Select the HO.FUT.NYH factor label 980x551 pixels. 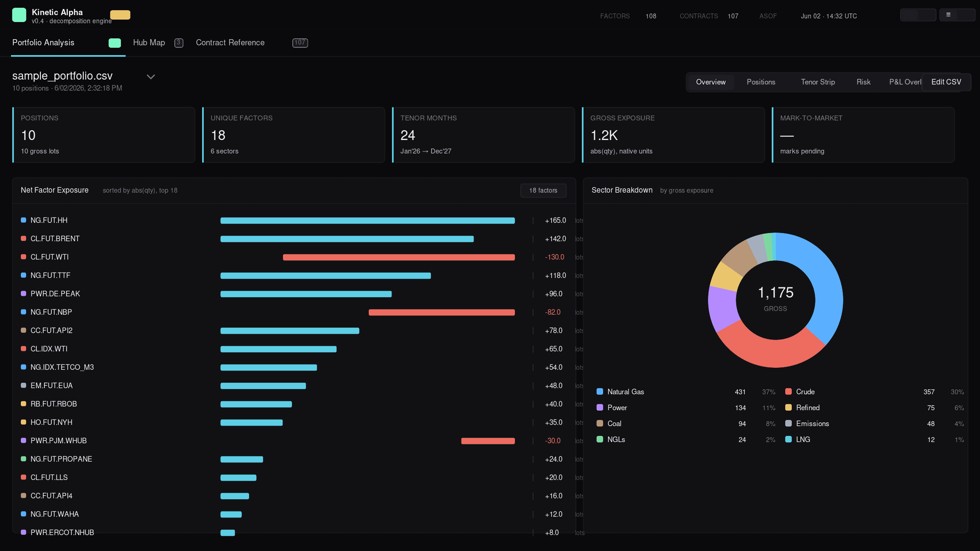[x=51, y=422]
